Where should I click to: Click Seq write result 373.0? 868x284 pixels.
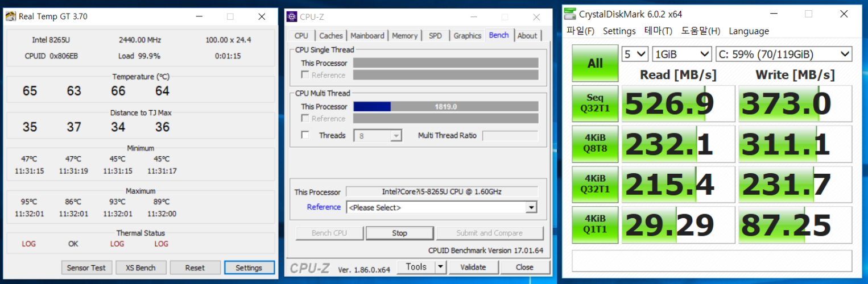click(795, 104)
